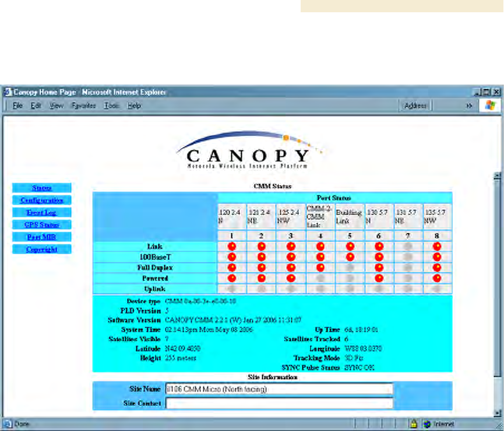Open the Configuration page link
Viewport: 504px width, 431px height.
42,200
